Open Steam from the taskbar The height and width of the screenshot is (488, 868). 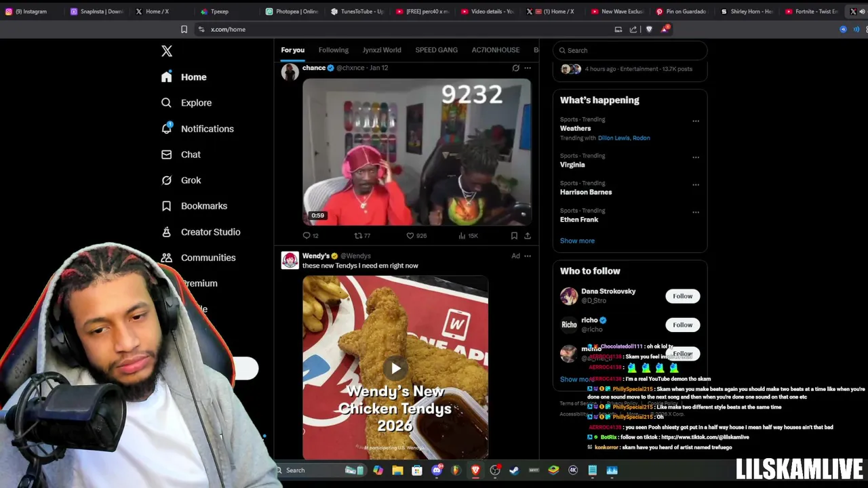point(514,470)
